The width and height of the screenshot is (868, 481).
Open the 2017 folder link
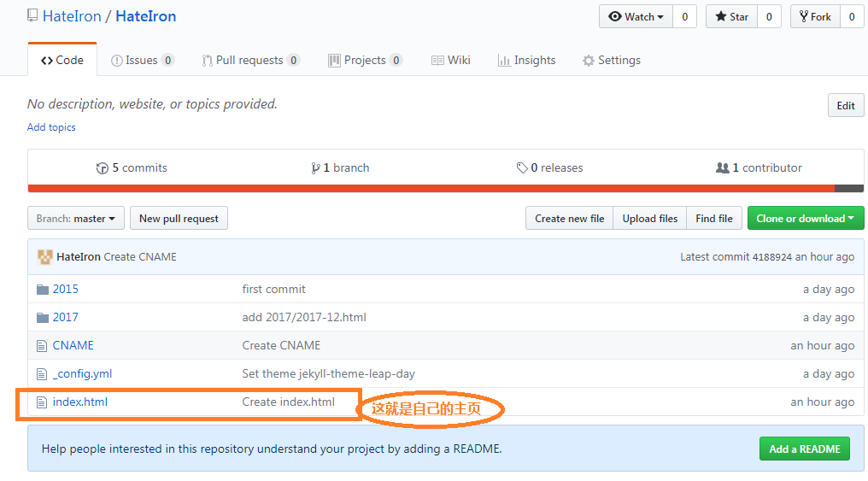tap(65, 317)
